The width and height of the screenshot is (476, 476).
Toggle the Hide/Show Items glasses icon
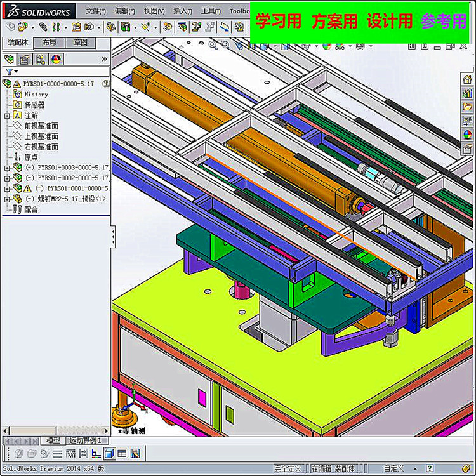coord(306,46)
